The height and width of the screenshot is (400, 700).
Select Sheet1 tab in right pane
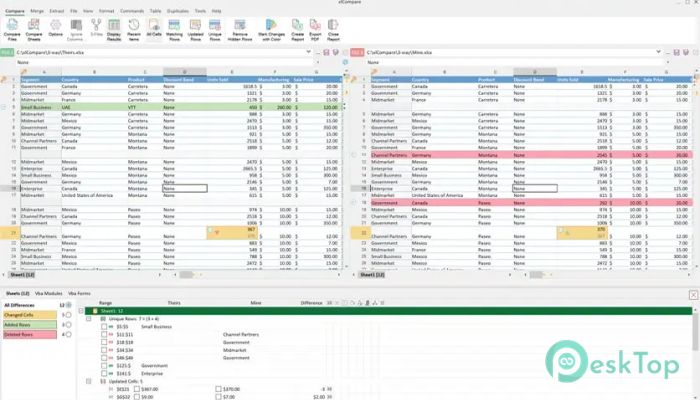pyautogui.click(x=372, y=275)
